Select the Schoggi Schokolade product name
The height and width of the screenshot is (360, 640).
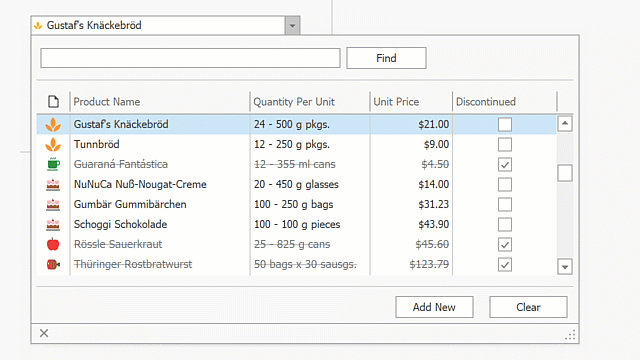pyautogui.click(x=120, y=224)
